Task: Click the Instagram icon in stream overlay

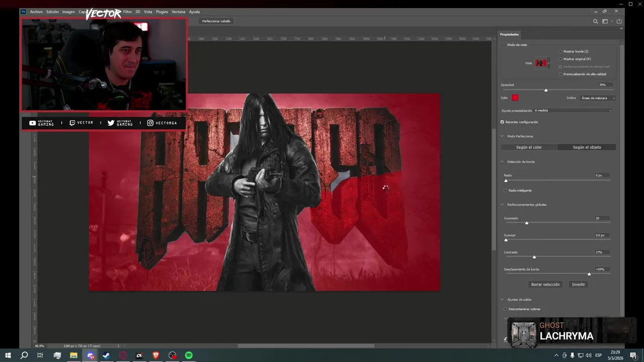Action: pyautogui.click(x=150, y=123)
